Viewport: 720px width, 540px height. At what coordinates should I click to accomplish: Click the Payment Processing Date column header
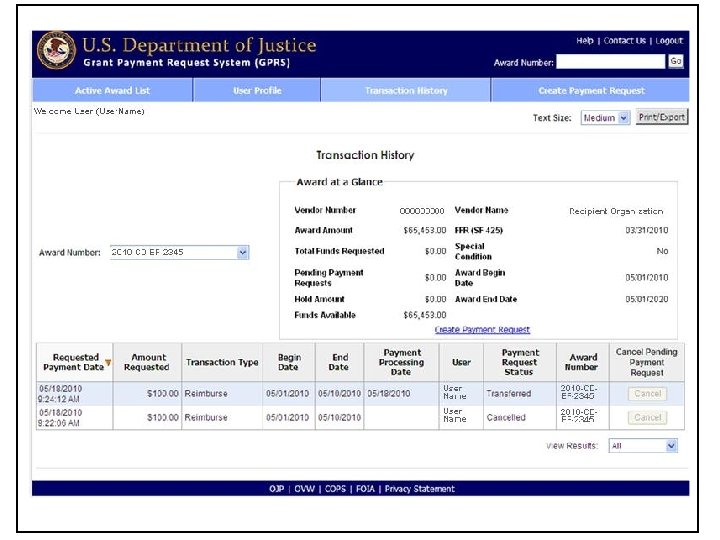tap(401, 362)
